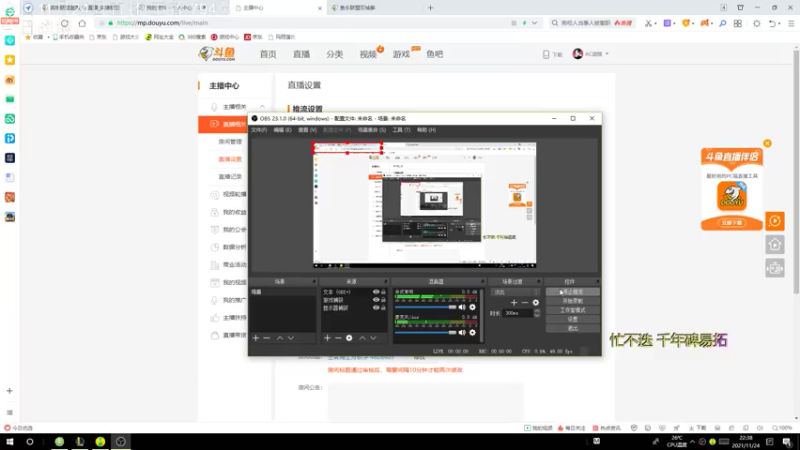Move source down in Sources panel
This screenshot has width=800, height=450.
(x=373, y=338)
